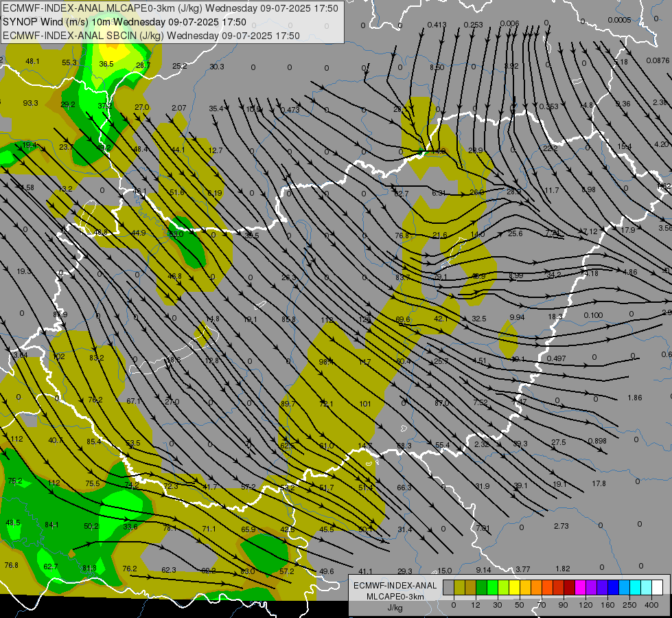Click the dark red legend swatch
The width and height of the screenshot is (672, 618).
tap(569, 587)
